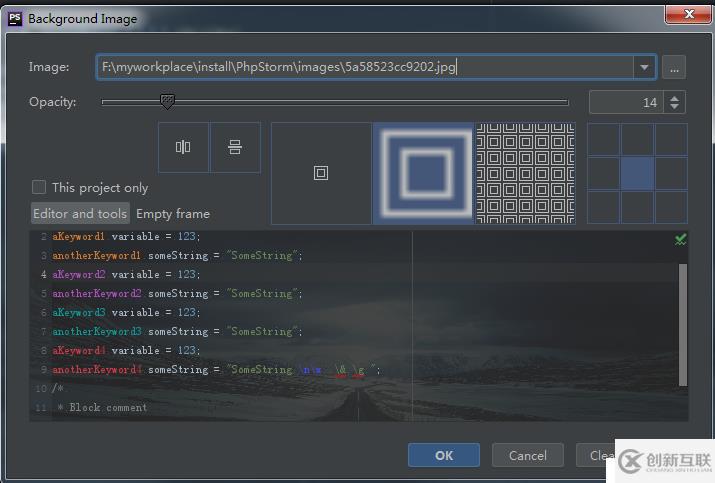Click the anotherKeyword2 someString code line

pos(177,293)
